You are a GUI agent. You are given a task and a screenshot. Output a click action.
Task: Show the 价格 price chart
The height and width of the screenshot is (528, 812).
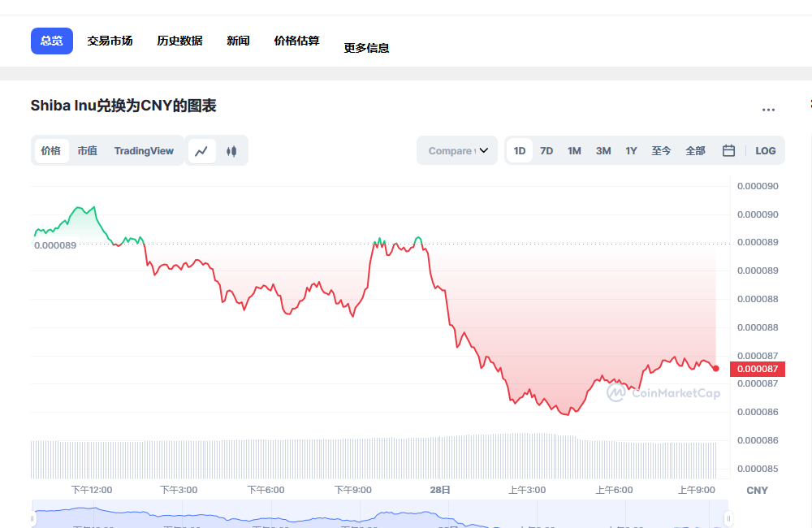pyautogui.click(x=50, y=151)
